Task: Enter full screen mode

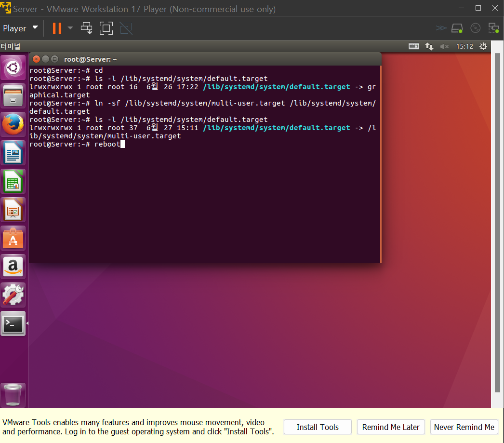Action: (106, 28)
